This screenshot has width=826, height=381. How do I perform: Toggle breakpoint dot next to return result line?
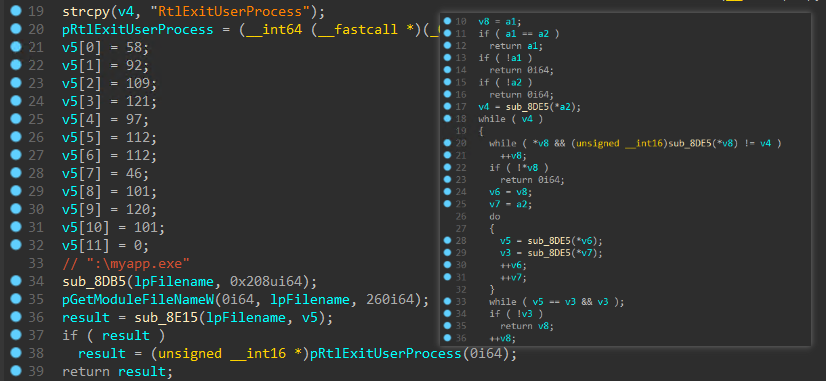(x=15, y=371)
